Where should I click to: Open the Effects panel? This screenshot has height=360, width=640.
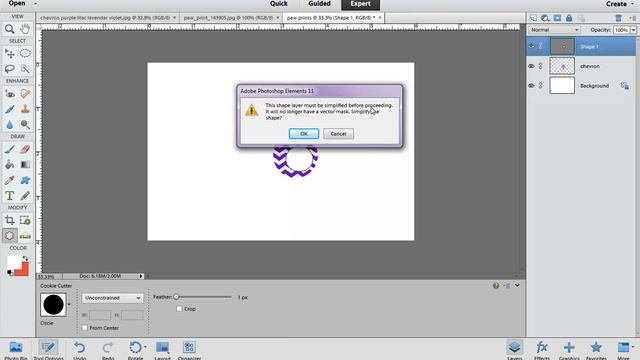click(x=542, y=350)
